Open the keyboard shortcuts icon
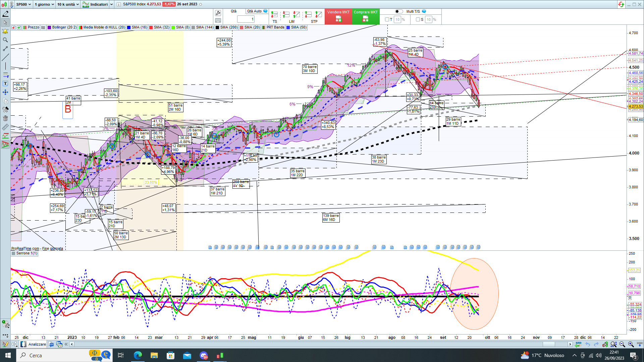The image size is (644, 362). point(218,20)
